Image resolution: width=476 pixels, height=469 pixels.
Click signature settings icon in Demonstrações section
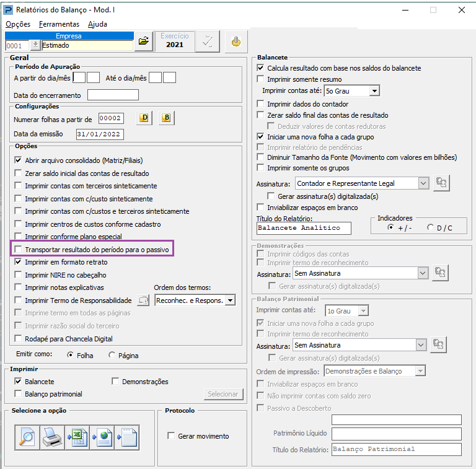tap(440, 273)
